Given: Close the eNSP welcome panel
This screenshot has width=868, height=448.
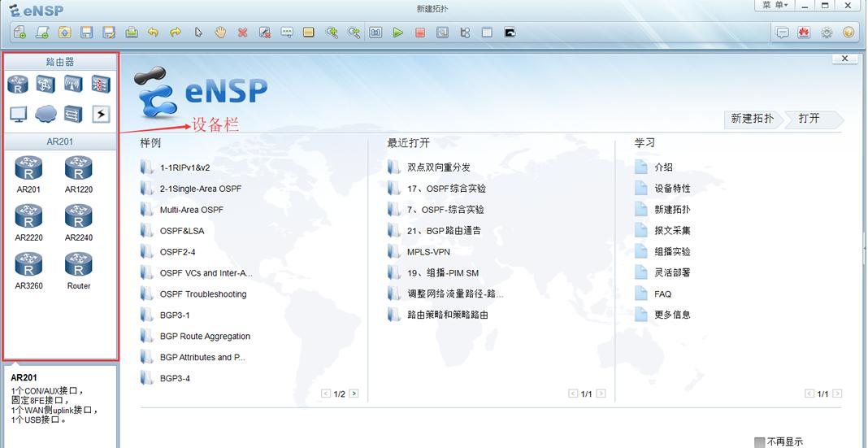Looking at the screenshot, I should pos(844,59).
